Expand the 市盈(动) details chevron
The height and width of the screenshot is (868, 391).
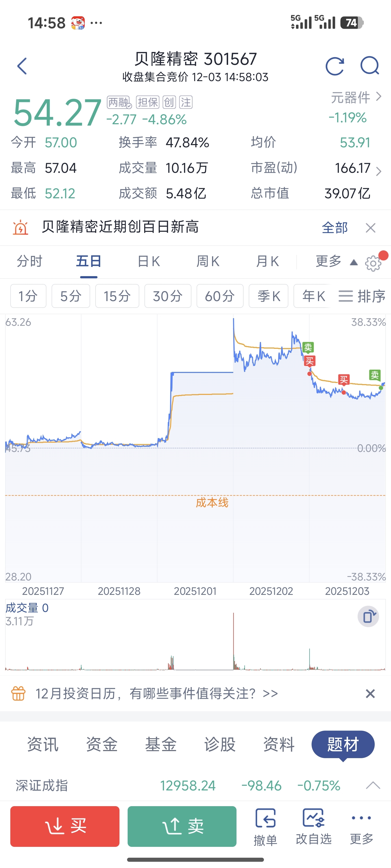[x=379, y=171]
